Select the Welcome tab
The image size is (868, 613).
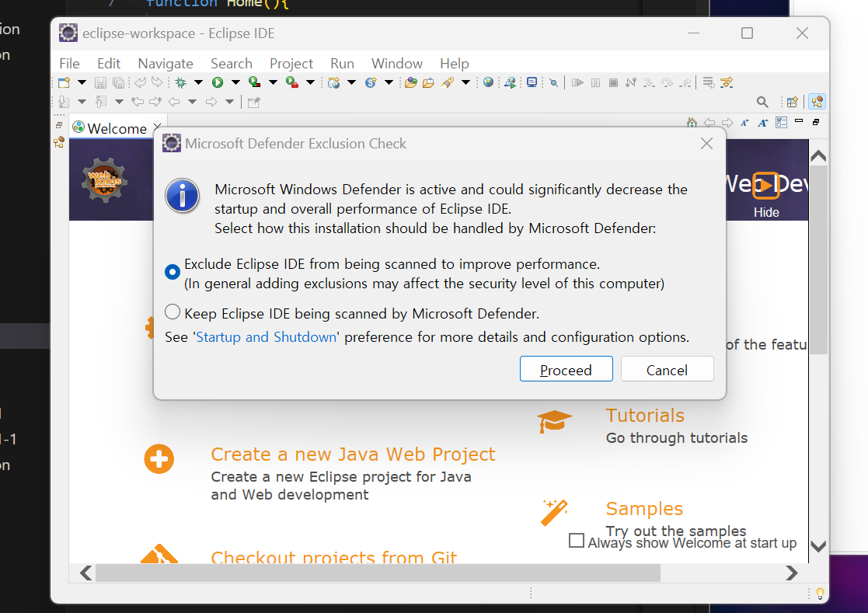click(117, 128)
